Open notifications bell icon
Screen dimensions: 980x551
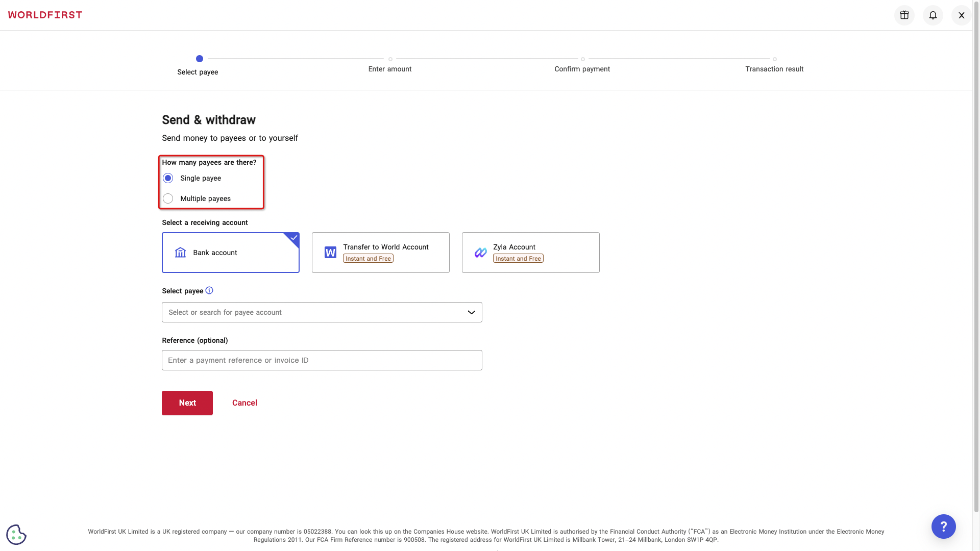[x=933, y=15]
